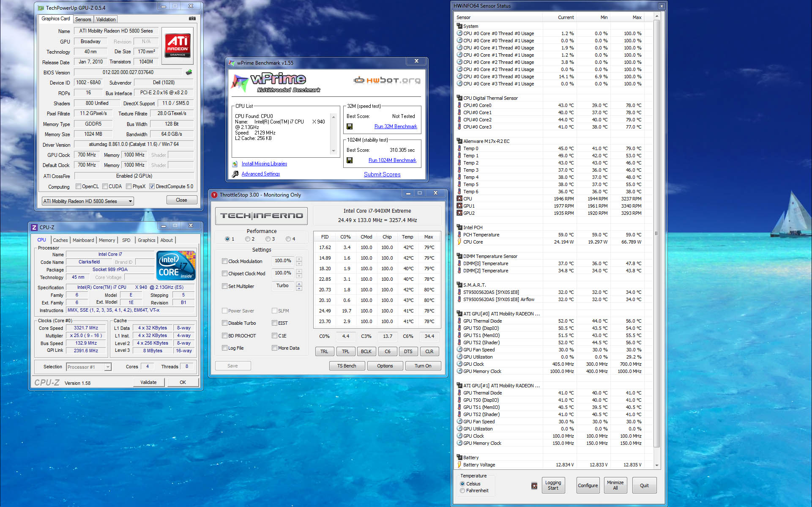Click the Turn On button in ThrottleStop
The height and width of the screenshot is (507, 812).
[x=423, y=366]
